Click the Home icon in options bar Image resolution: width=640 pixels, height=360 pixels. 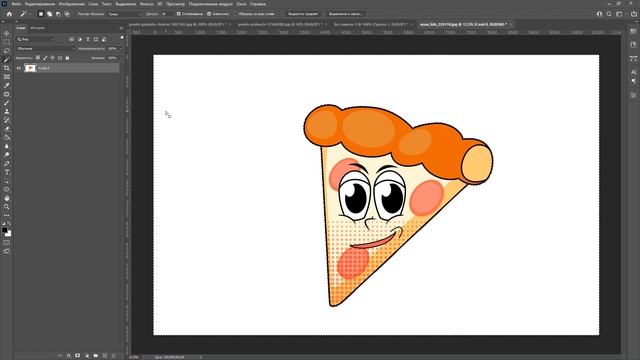coord(9,14)
